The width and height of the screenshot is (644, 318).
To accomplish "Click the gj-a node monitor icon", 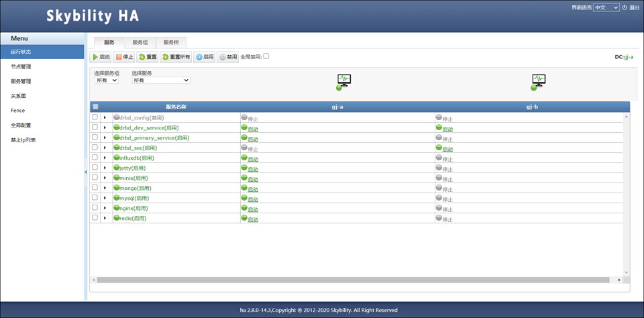I will coord(343,81).
